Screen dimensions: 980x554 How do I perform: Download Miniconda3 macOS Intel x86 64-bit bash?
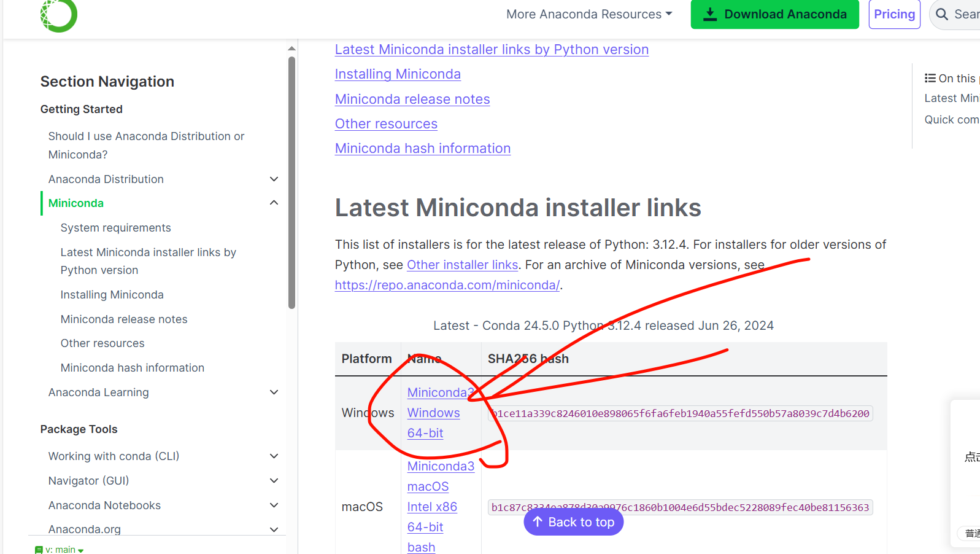click(x=441, y=507)
